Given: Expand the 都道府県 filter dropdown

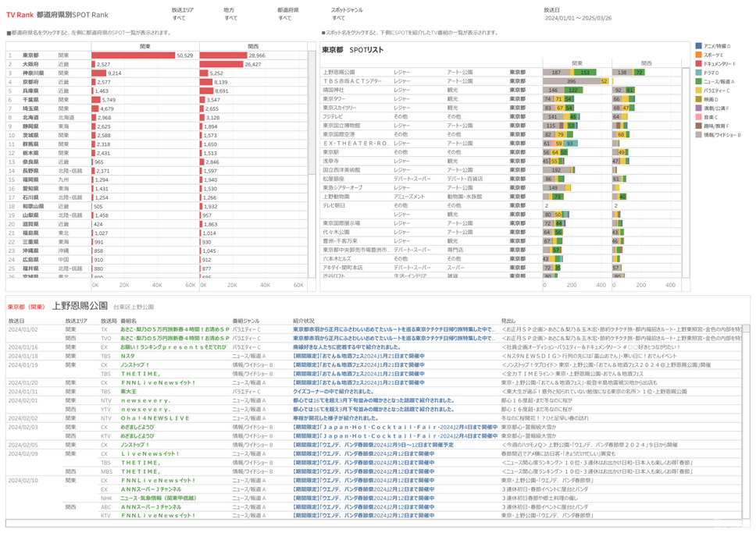Looking at the screenshot, I should tap(287, 17).
